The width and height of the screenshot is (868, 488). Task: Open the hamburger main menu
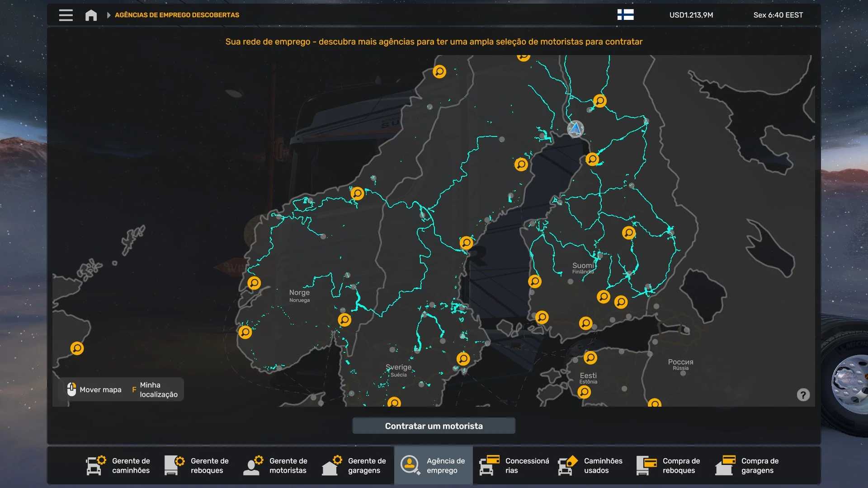click(66, 15)
